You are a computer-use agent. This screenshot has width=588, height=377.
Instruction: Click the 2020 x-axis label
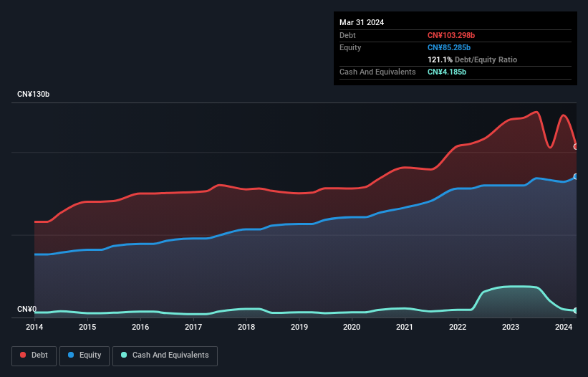(x=352, y=327)
